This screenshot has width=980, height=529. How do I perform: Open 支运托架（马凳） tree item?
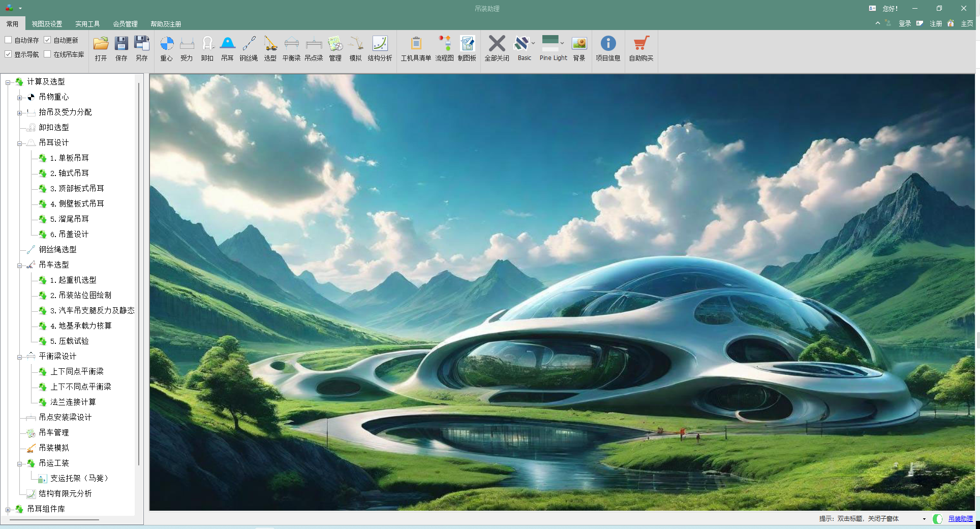(79, 479)
